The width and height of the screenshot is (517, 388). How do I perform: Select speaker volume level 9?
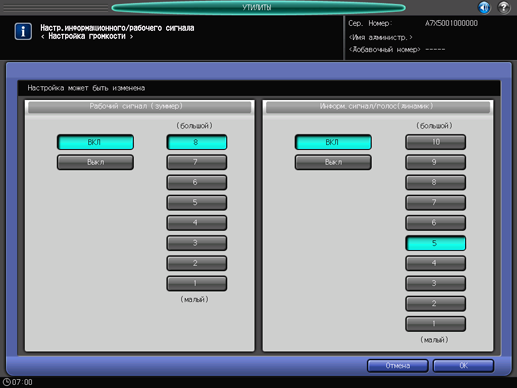click(435, 162)
